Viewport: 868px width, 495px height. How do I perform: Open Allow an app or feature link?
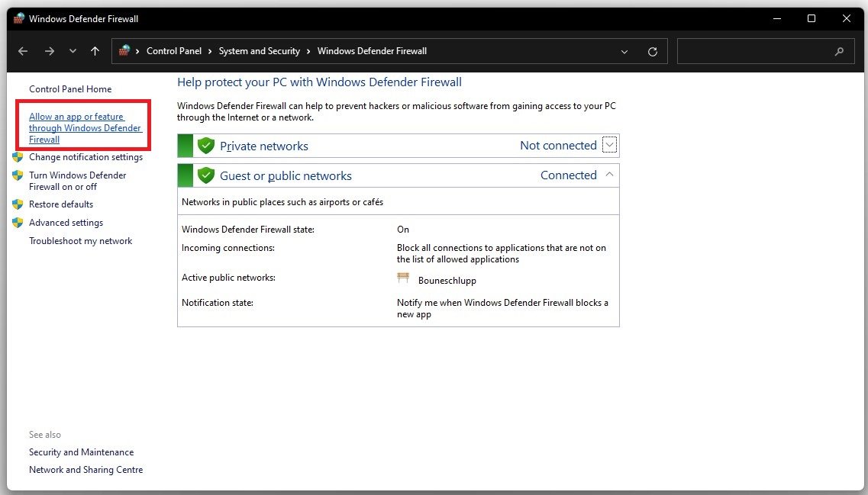(86, 128)
